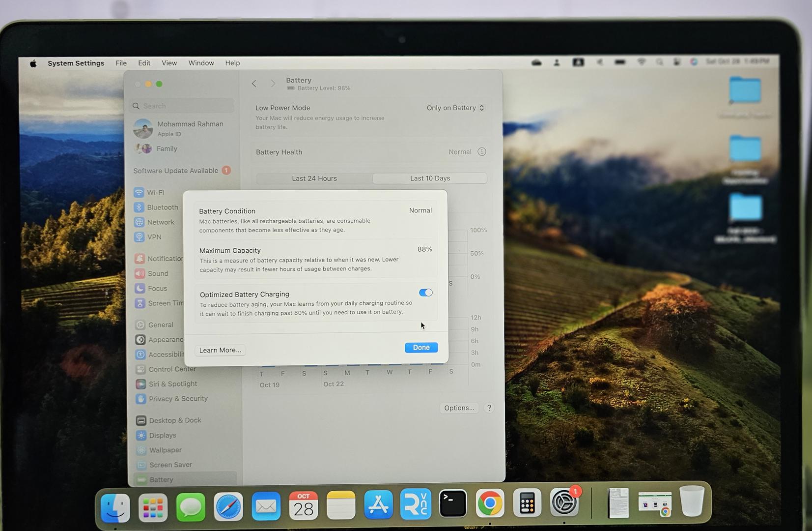
Task: Open Calculator from the Dock
Action: [x=527, y=502]
